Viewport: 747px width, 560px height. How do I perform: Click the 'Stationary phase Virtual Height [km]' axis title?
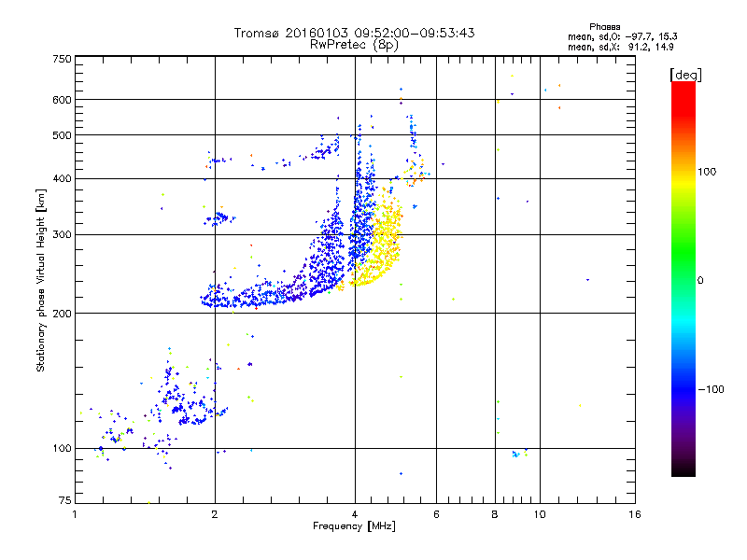click(41, 281)
